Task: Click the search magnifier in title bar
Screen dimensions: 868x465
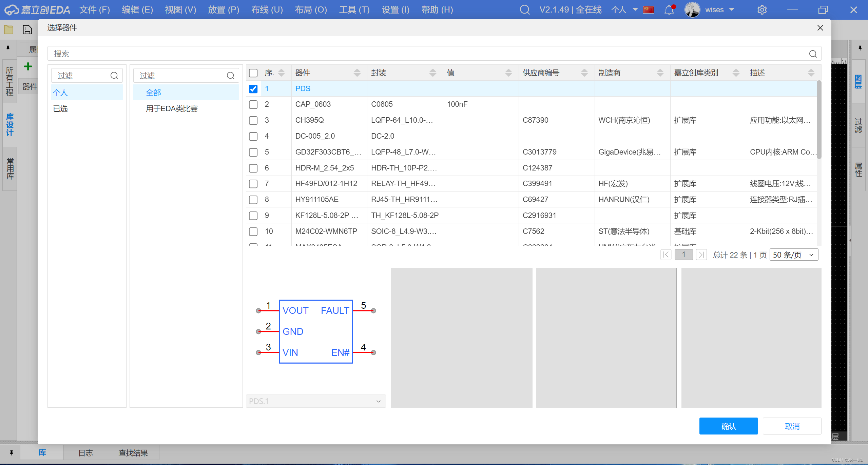Action: [x=524, y=10]
